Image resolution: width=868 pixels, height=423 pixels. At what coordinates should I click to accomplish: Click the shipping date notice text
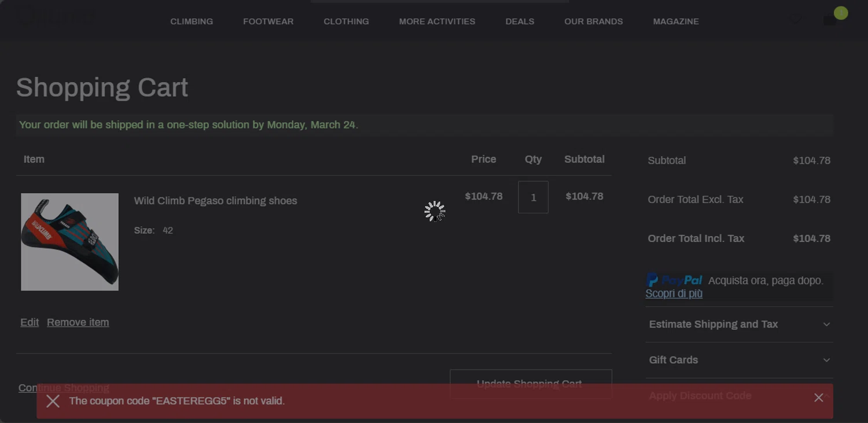coord(189,125)
